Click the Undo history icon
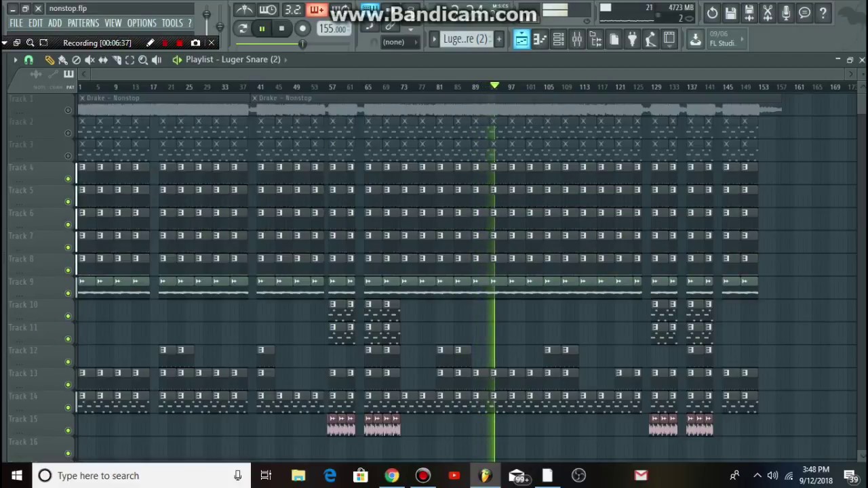Image resolution: width=868 pixels, height=488 pixels. (712, 13)
